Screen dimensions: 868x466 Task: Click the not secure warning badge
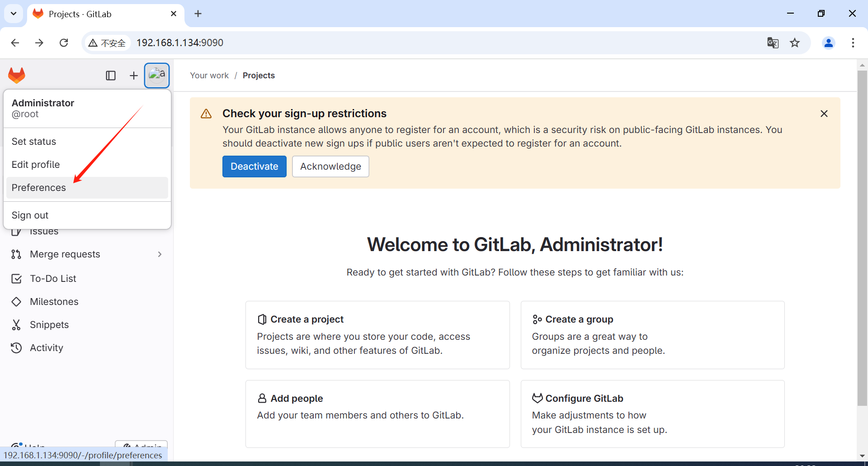tap(107, 43)
